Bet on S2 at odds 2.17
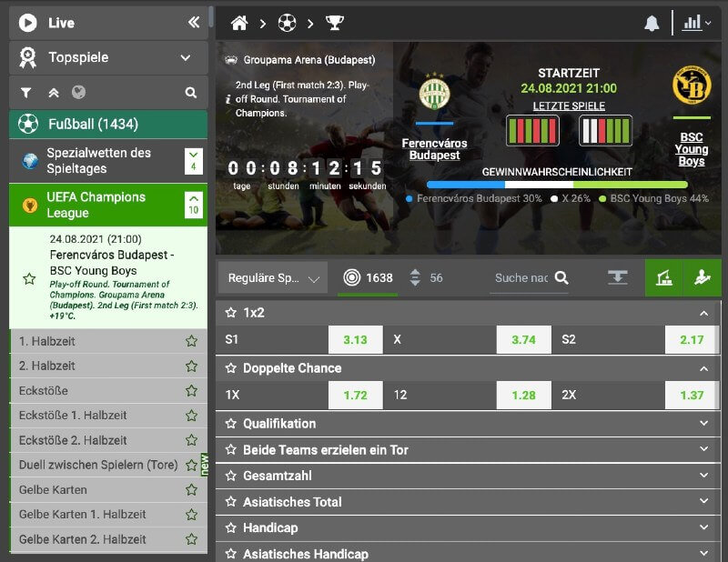Viewport: 728px width, 562px height. (x=692, y=340)
